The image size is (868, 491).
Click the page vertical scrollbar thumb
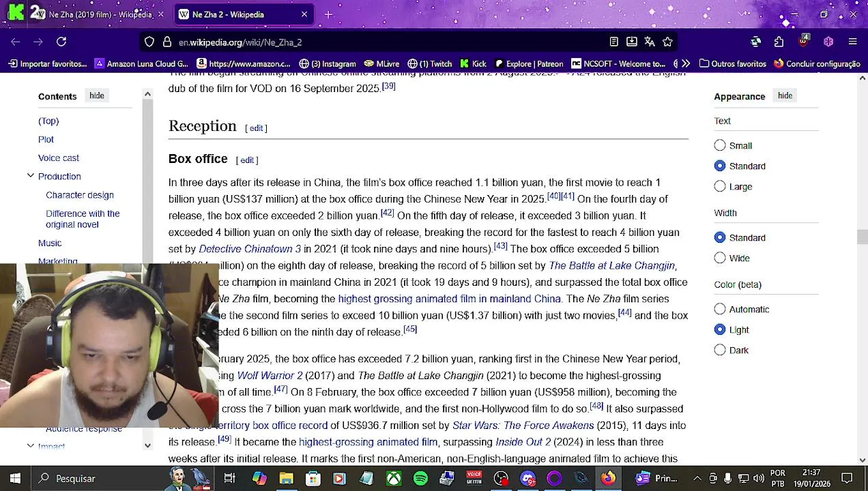point(863,237)
